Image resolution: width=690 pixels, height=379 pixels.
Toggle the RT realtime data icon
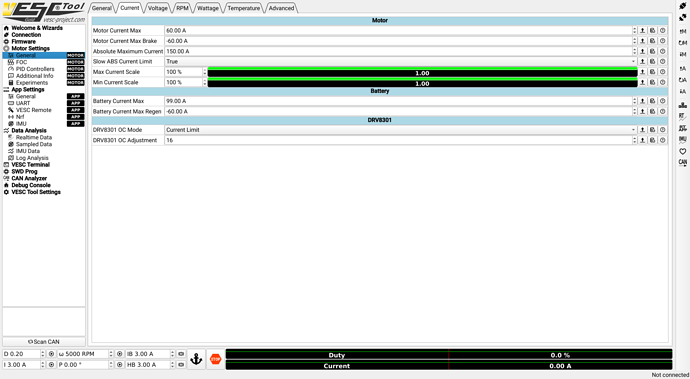683,117
